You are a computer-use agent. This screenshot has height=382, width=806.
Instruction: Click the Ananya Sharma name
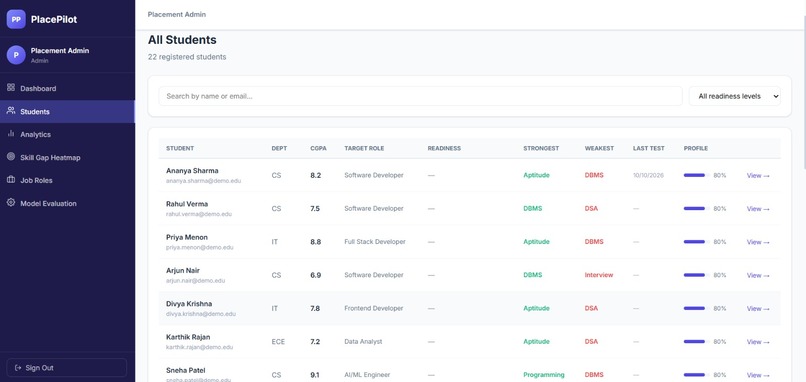tap(192, 171)
